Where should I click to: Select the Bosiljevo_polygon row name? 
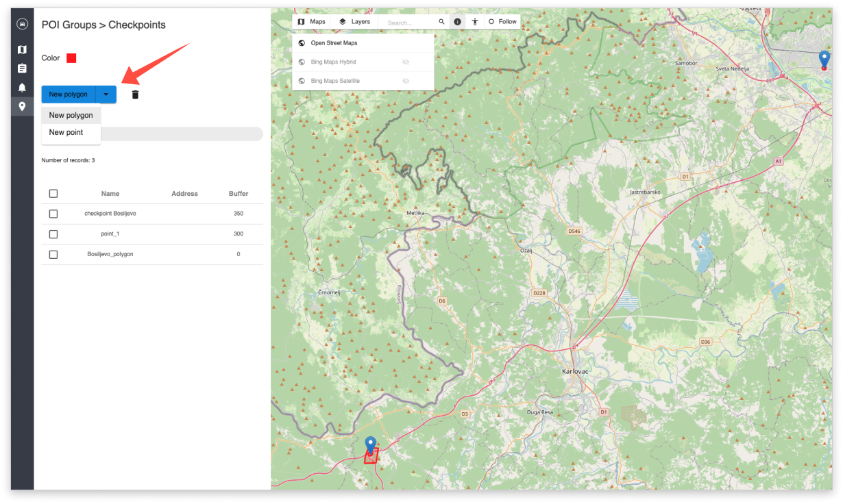[110, 254]
